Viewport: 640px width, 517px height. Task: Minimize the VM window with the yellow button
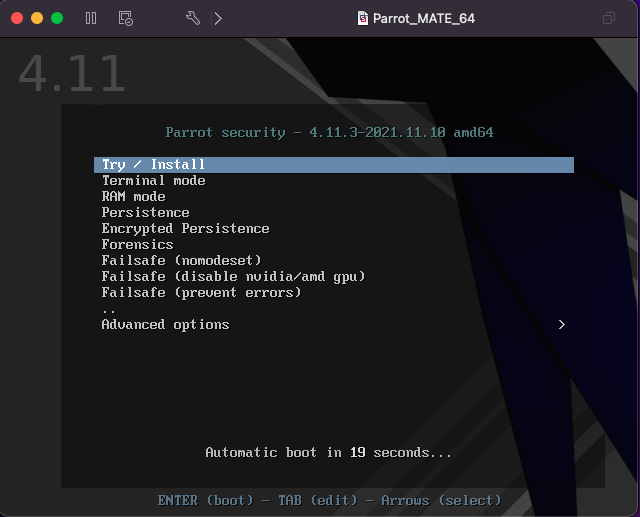37,18
